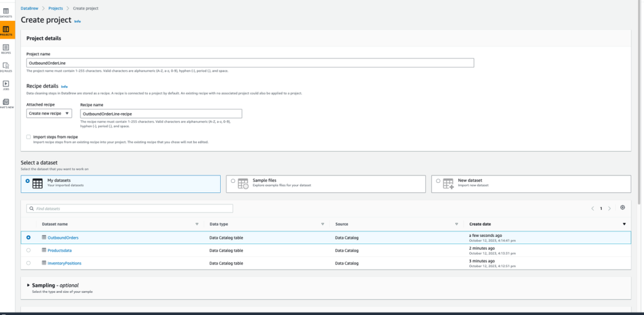Click 'Data Catalog' source in Productsdata row
644x315 pixels.
pyautogui.click(x=347, y=250)
